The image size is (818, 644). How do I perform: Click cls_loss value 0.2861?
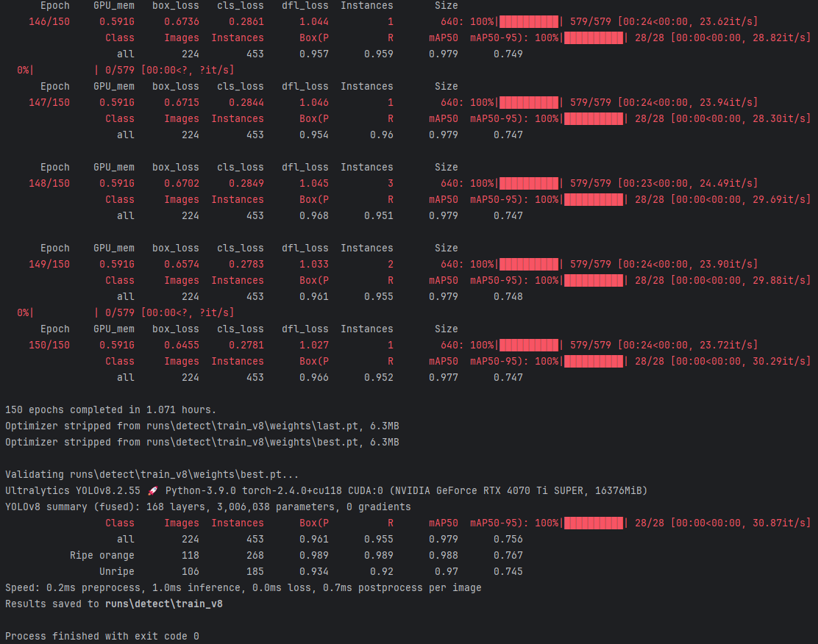tap(246, 22)
